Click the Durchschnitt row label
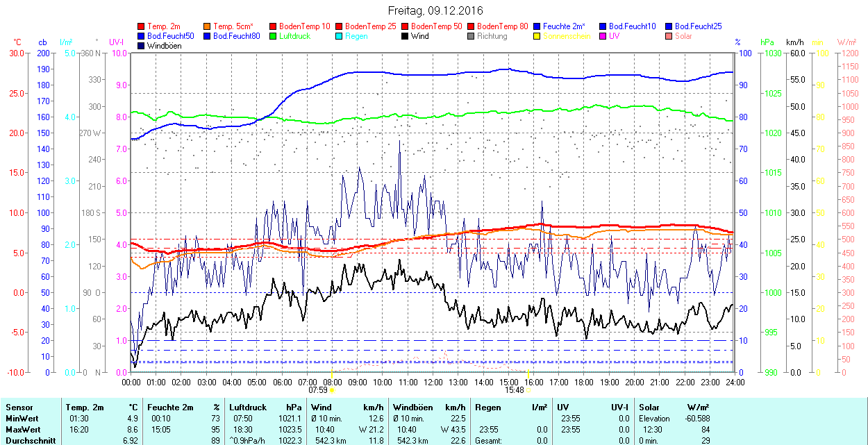This screenshot has height=445, width=868. [x=27, y=440]
